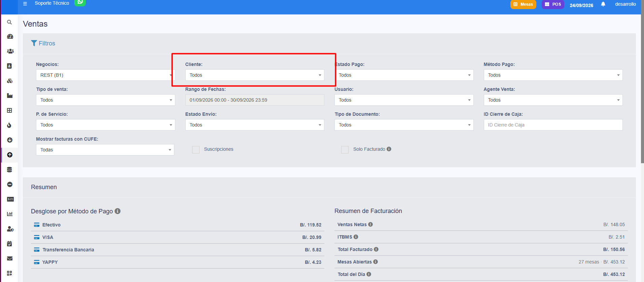Show info icon beside ITBMS
The image size is (644, 282).
[356, 237]
